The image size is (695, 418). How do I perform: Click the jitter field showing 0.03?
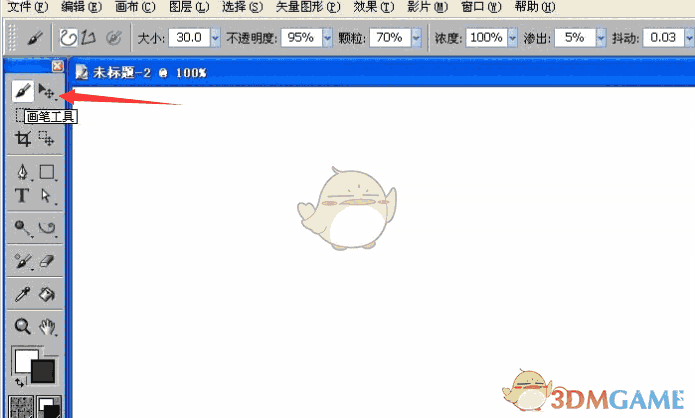(664, 38)
